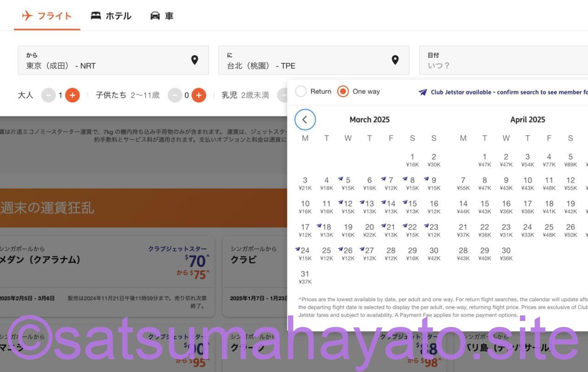Image resolution: width=588 pixels, height=372 pixels.
Task: Decrease adult passenger count with minus
Action: 48,95
